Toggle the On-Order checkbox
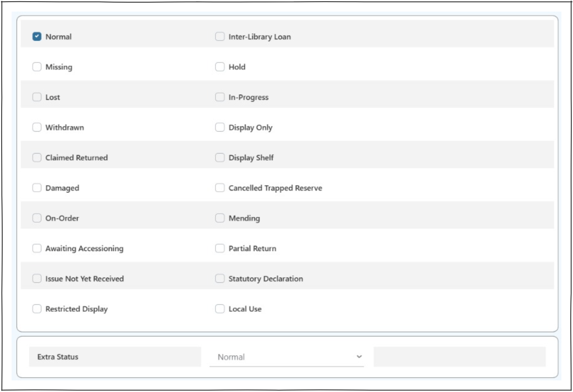 37,218
